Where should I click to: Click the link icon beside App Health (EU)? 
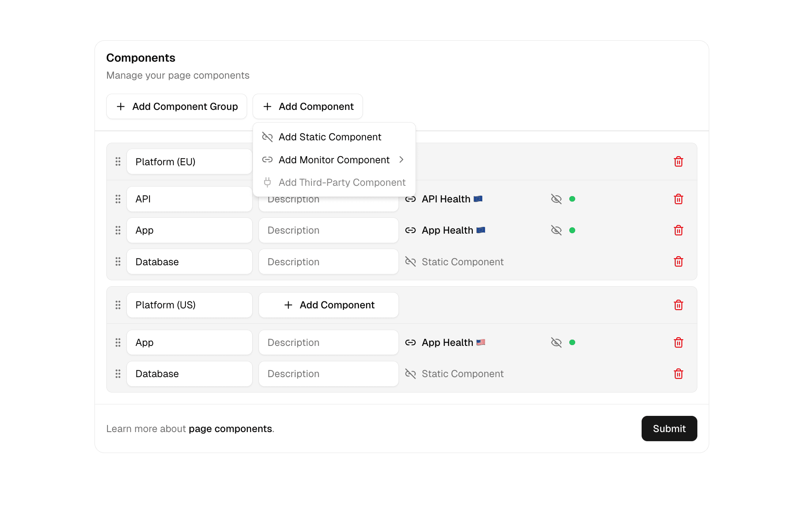point(411,230)
